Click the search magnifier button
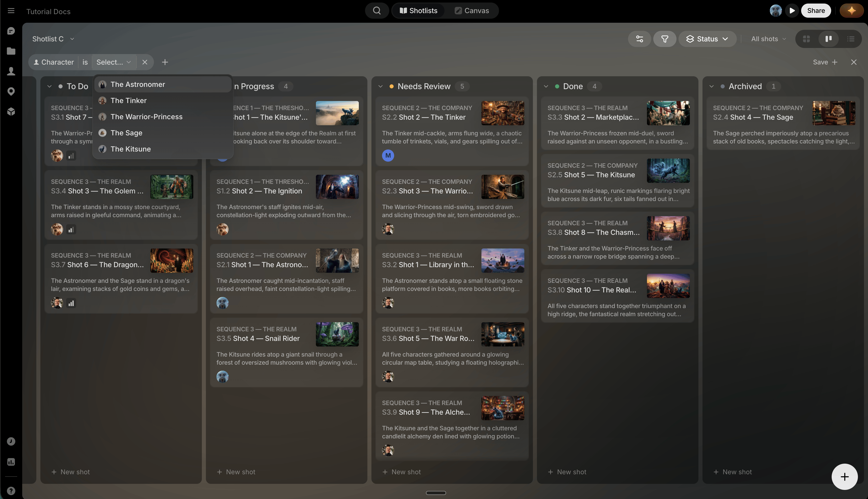The width and height of the screenshot is (868, 499). pyautogui.click(x=377, y=11)
